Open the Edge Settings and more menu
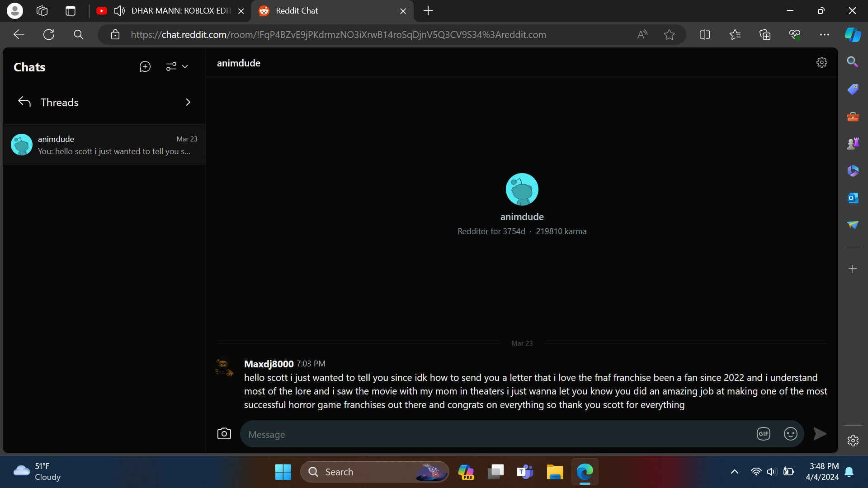Screen dimensions: 868x488 pos(824,35)
